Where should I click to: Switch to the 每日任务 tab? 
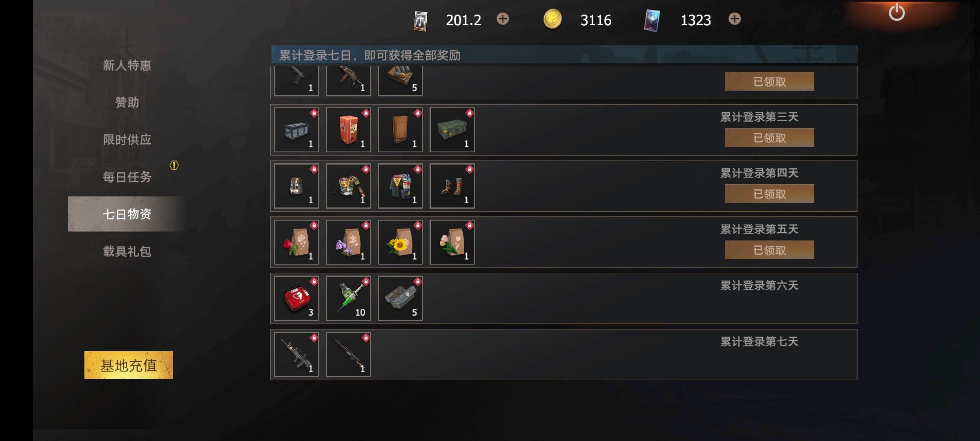[127, 177]
